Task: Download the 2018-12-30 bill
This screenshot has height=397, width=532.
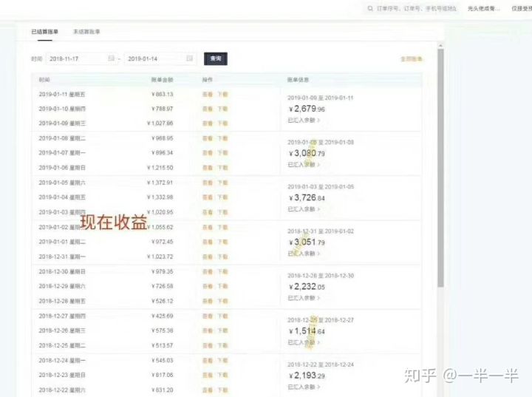Action: [x=222, y=271]
